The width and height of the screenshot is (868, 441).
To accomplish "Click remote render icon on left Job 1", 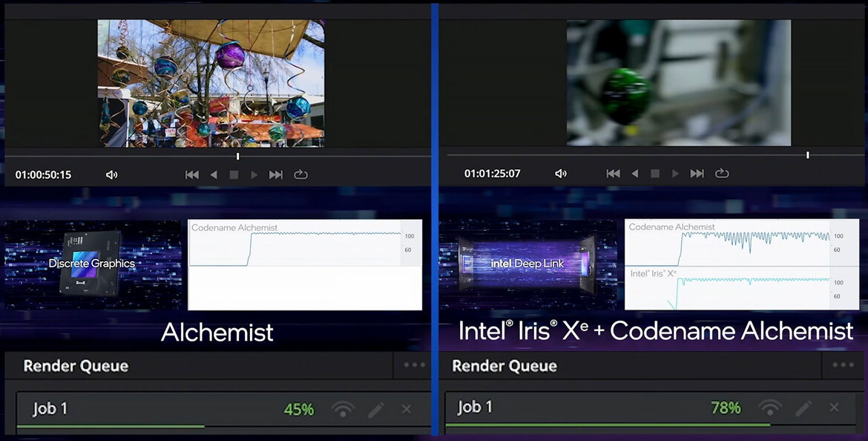I will pos(343,409).
